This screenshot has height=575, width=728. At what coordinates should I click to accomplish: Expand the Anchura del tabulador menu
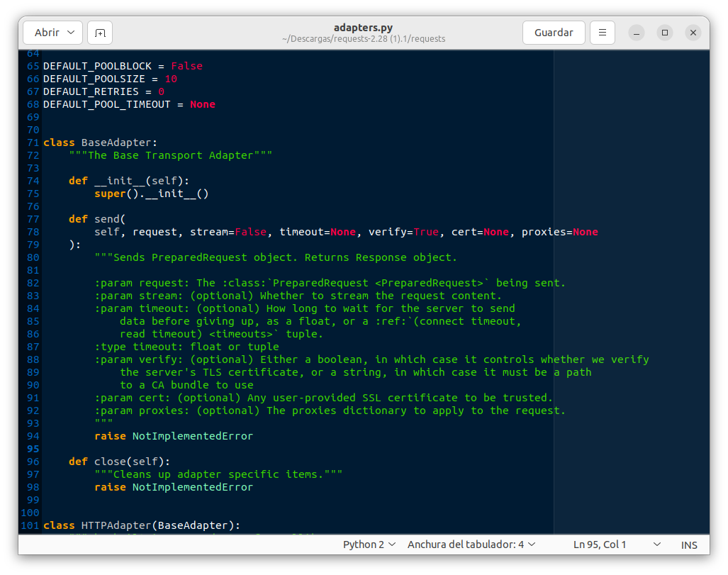[x=471, y=545]
